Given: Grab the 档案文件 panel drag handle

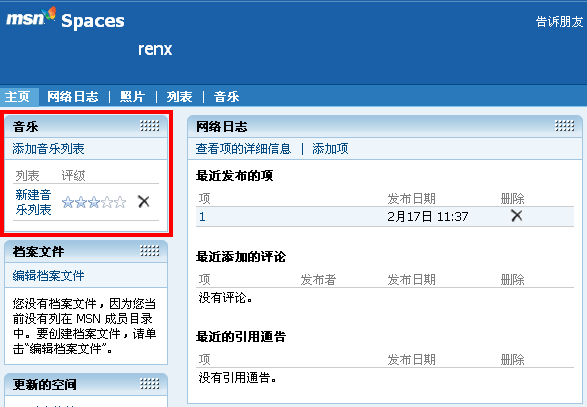Looking at the screenshot, I should click(x=150, y=251).
